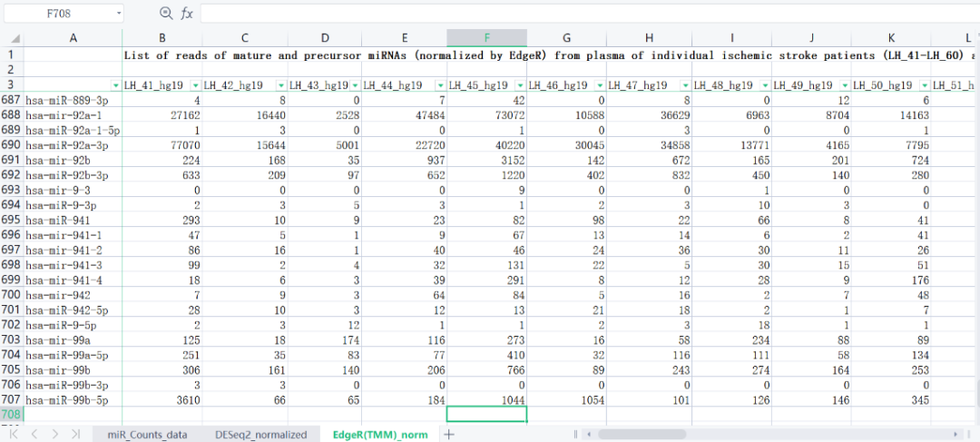Viewport: 980px width, 442px height.
Task: Open filter dropdown for LH_44_hg19
Action: 439,85
